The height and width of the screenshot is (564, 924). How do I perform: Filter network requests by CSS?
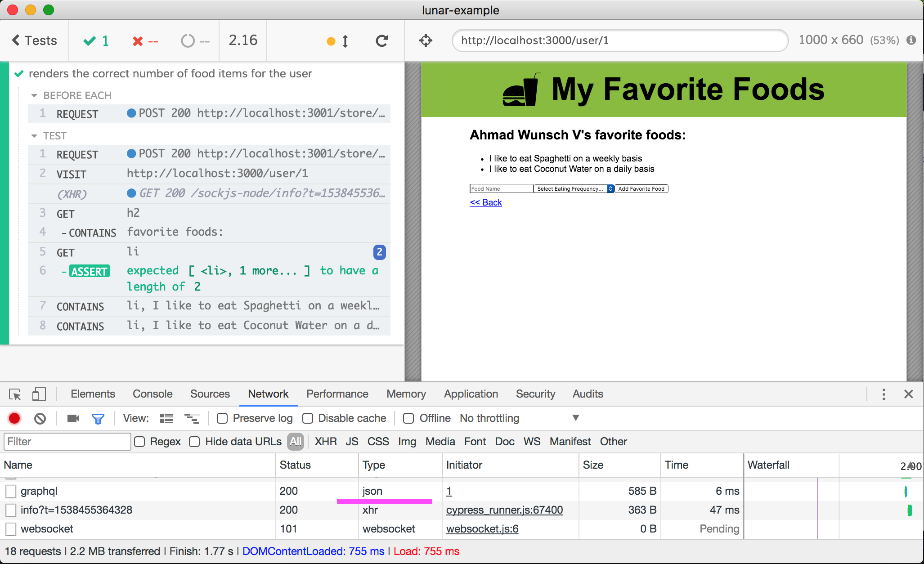378,442
